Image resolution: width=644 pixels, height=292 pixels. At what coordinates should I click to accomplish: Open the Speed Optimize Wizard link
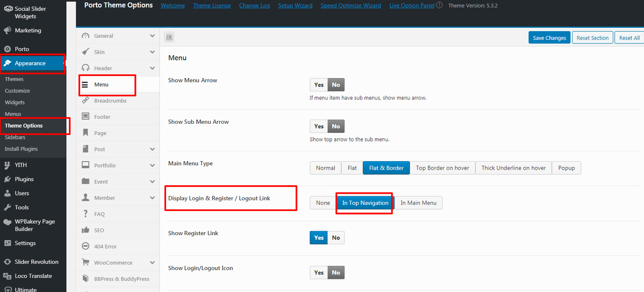(351, 6)
